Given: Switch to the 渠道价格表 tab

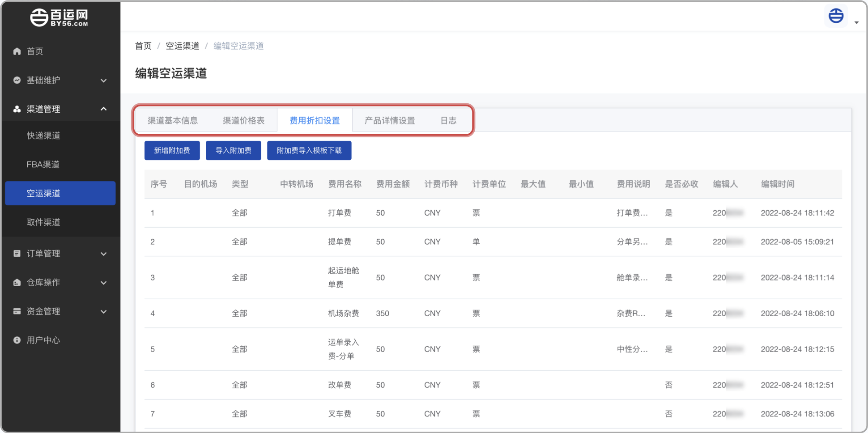Looking at the screenshot, I should click(x=243, y=120).
